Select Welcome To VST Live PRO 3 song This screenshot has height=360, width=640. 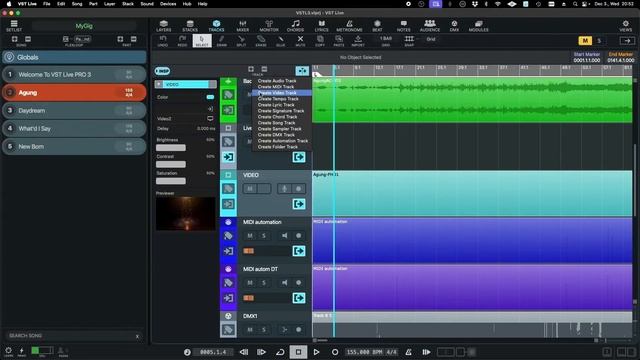tap(74, 75)
